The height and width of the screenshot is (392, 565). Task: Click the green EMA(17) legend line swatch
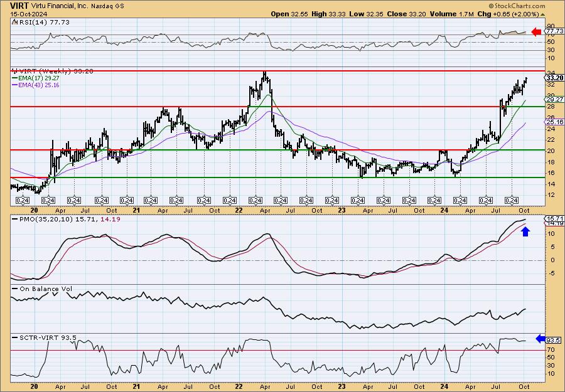coord(14,78)
